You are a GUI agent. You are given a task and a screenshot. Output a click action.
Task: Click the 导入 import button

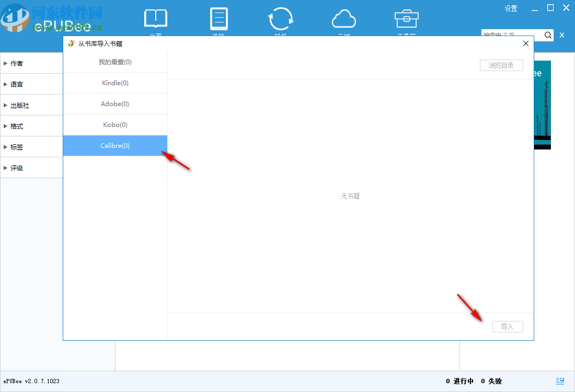[x=508, y=327]
